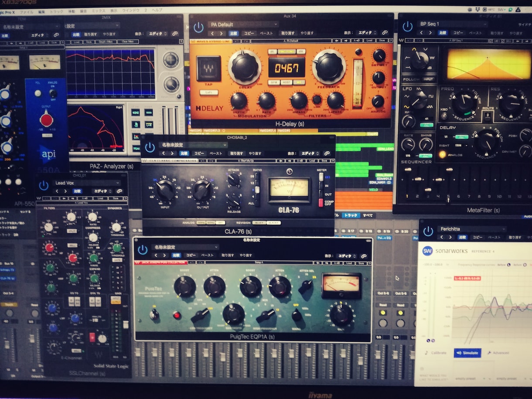This screenshot has height=399, width=532.
Task: Toggle CLA-76 COMP OFF red switch
Action: [x=321, y=203]
